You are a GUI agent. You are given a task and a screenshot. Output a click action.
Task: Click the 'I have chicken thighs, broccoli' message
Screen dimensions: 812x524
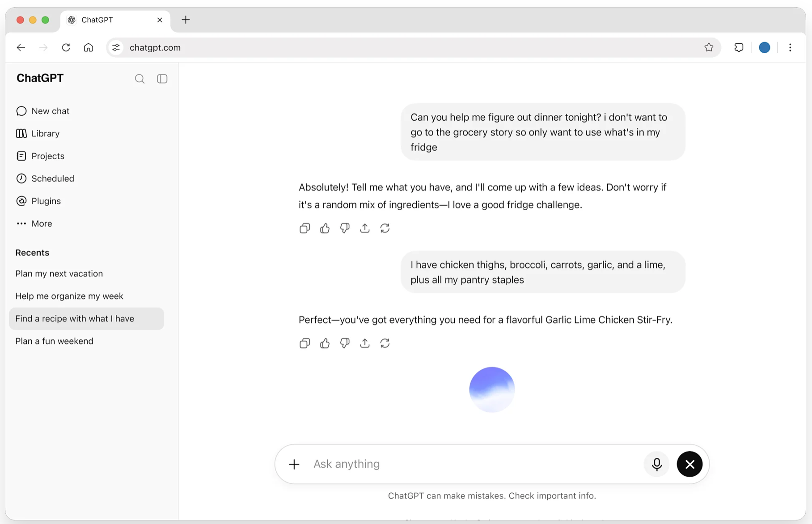click(543, 272)
